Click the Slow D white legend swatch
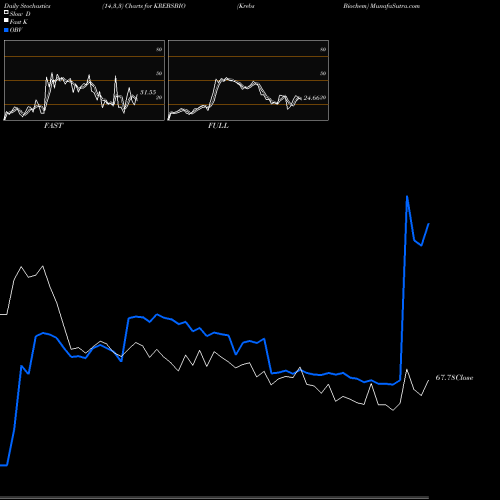Viewport: 500px width, 500px height. pos(6,12)
